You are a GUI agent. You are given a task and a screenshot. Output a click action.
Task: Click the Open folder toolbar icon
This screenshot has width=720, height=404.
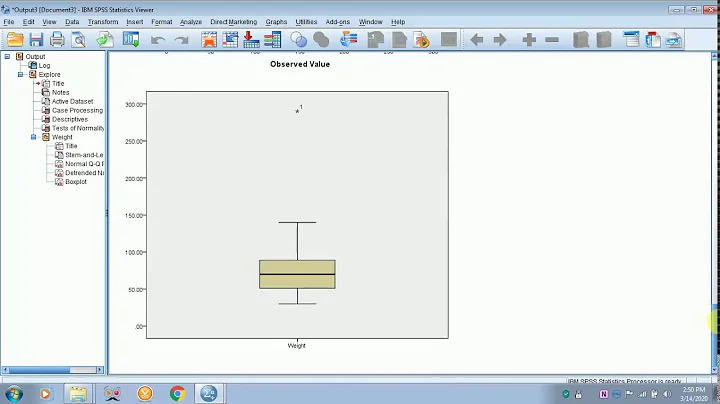click(x=15, y=40)
